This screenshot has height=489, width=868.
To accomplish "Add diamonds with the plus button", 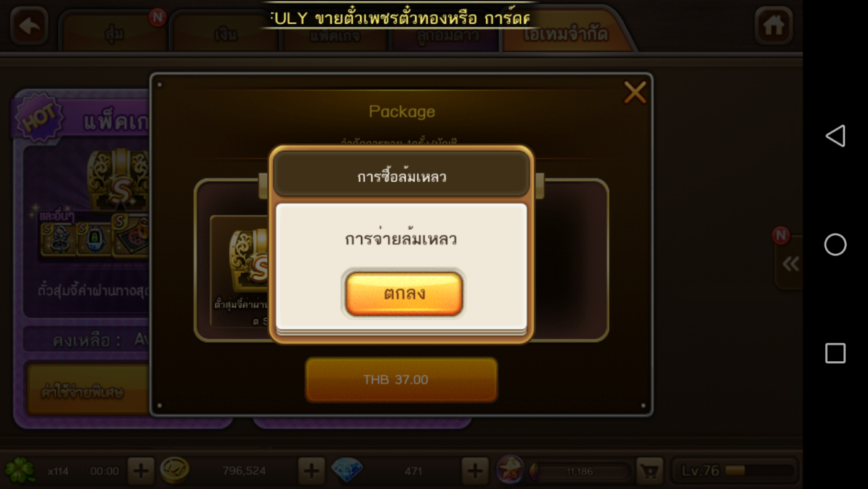I will [x=475, y=471].
